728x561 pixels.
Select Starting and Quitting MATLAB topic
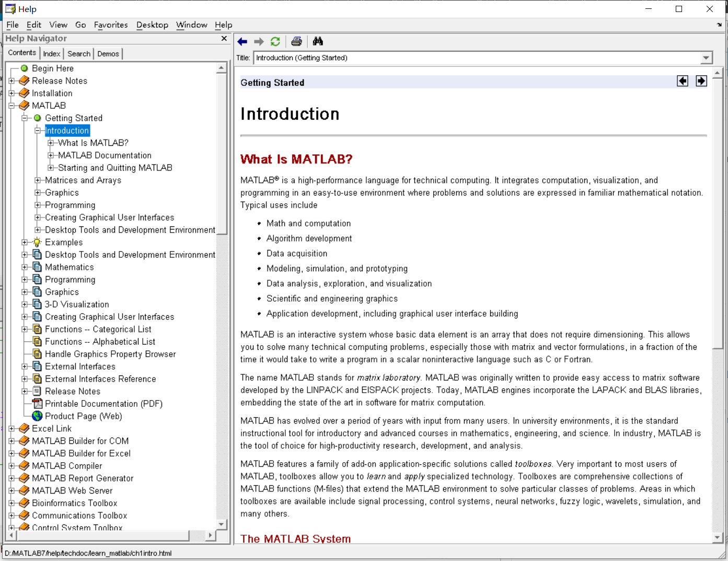point(115,168)
